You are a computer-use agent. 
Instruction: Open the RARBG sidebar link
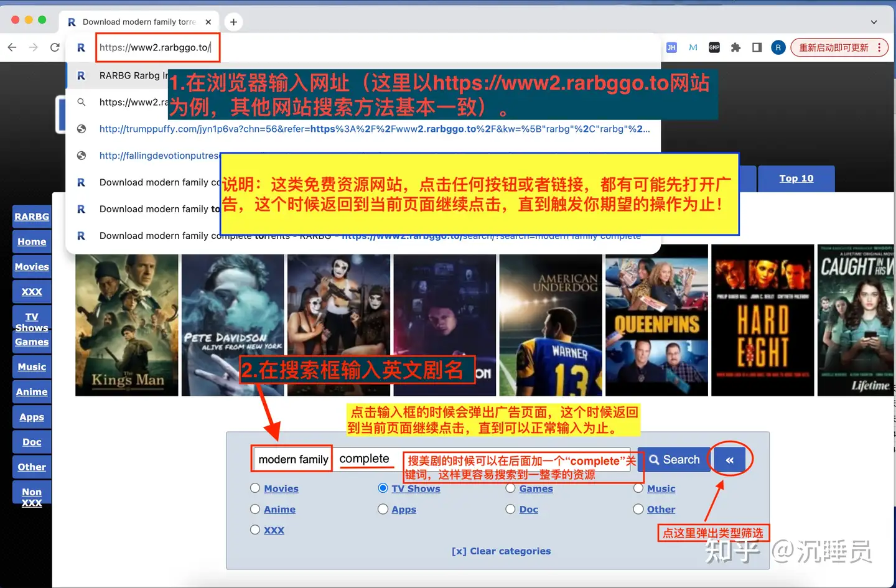[32, 217]
